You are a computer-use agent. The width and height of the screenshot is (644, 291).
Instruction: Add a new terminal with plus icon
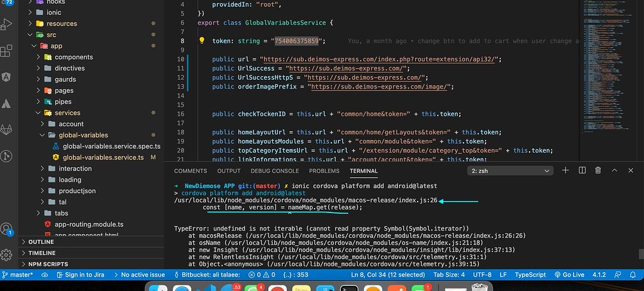tap(565, 170)
